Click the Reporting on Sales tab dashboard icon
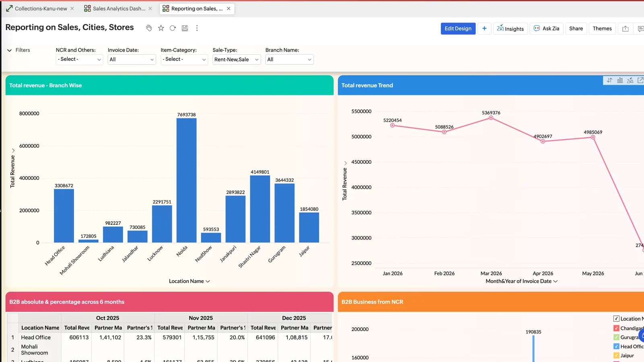644x362 pixels. coord(166,8)
